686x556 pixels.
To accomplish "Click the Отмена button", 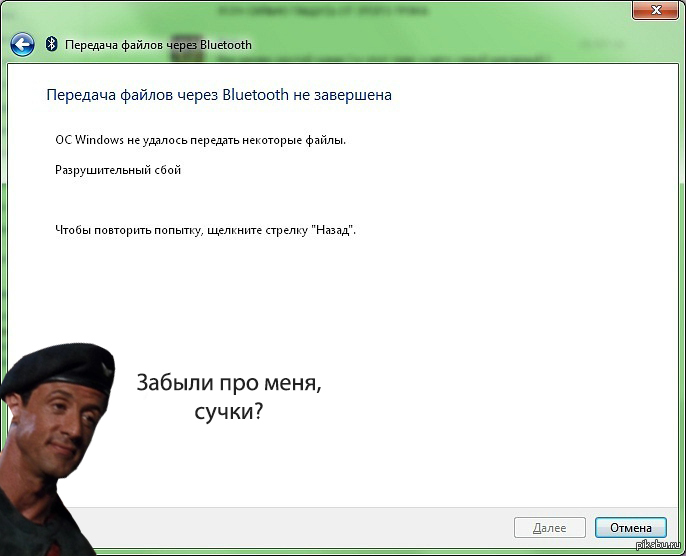I will (630, 528).
